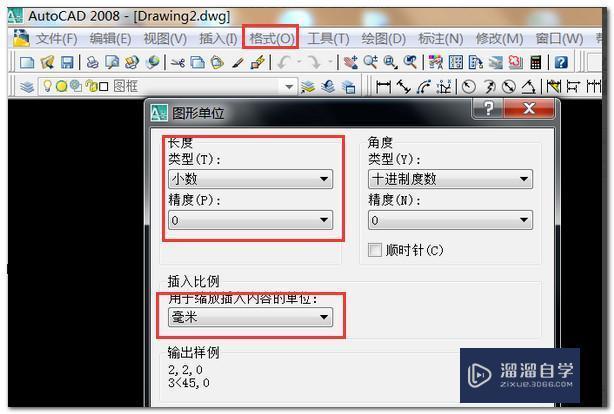Click the Plot Preview icon
The image size is (614, 414).
[112, 62]
